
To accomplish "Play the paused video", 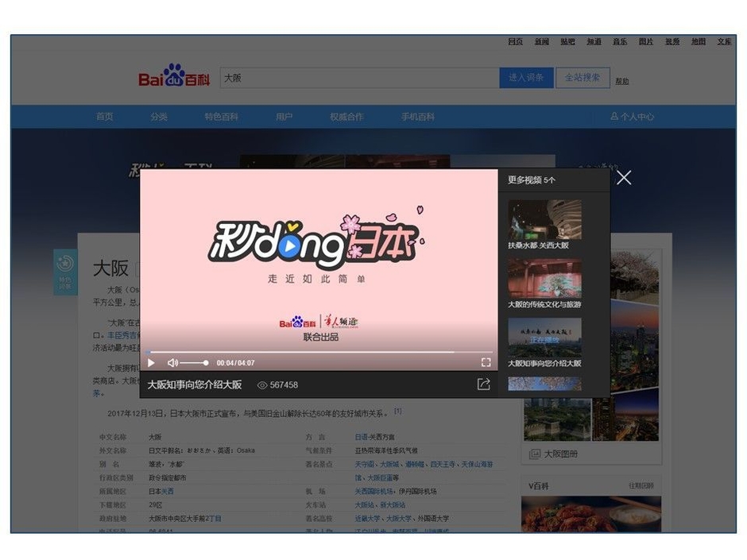I will click(150, 363).
